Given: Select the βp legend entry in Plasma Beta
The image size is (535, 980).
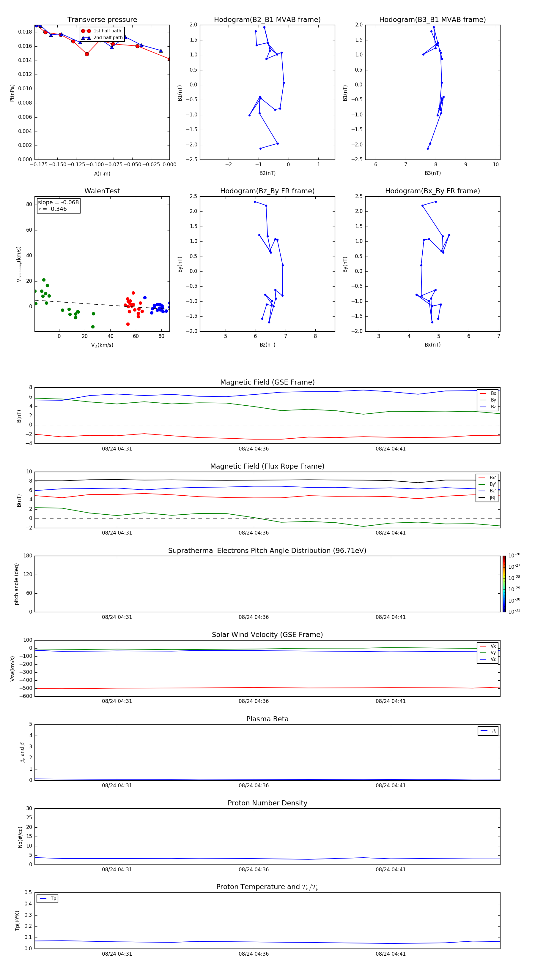Looking at the screenshot, I should pyautogui.click(x=488, y=731).
